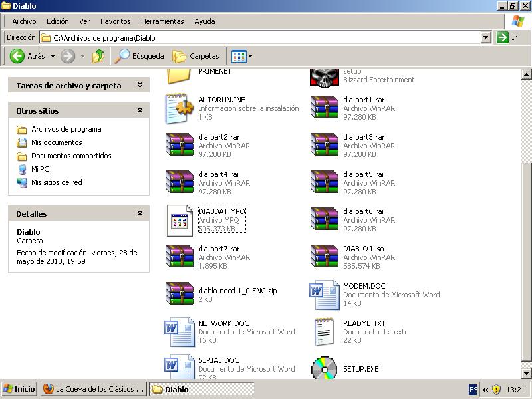Open the Archivo menu
This screenshot has height=399, width=532.
pos(24,21)
